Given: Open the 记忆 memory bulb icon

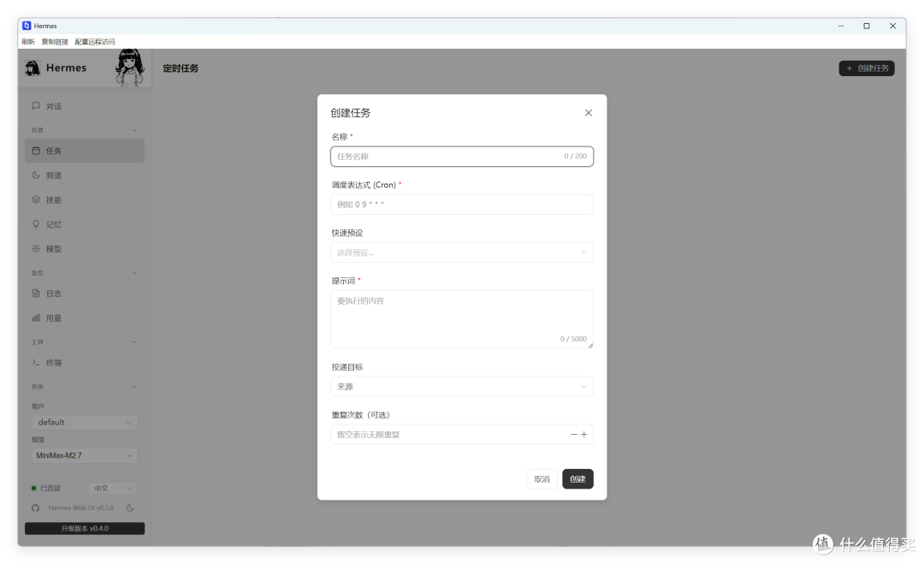Looking at the screenshot, I should pyautogui.click(x=36, y=224).
